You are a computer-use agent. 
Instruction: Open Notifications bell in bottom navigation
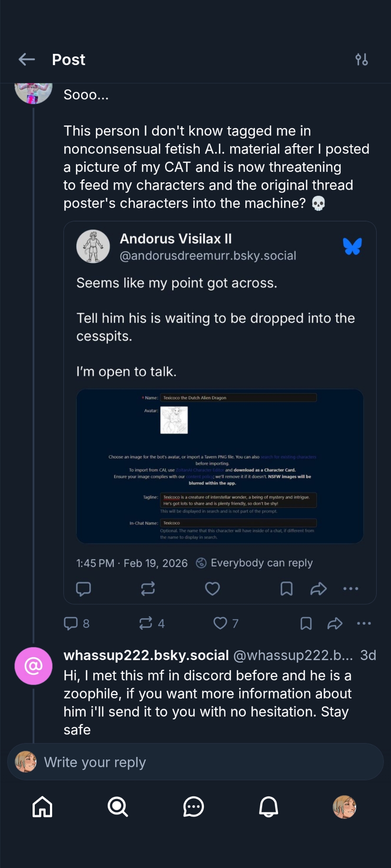(268, 807)
